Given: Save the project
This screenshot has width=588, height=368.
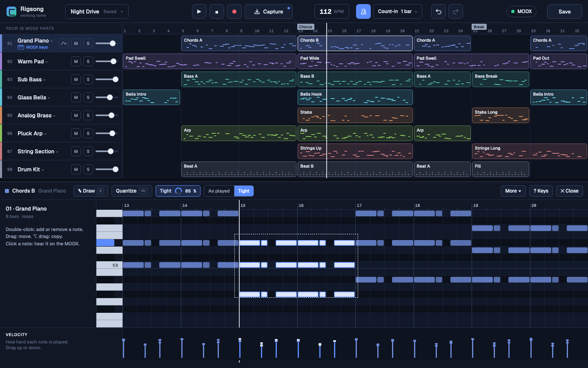Looking at the screenshot, I should (x=565, y=11).
